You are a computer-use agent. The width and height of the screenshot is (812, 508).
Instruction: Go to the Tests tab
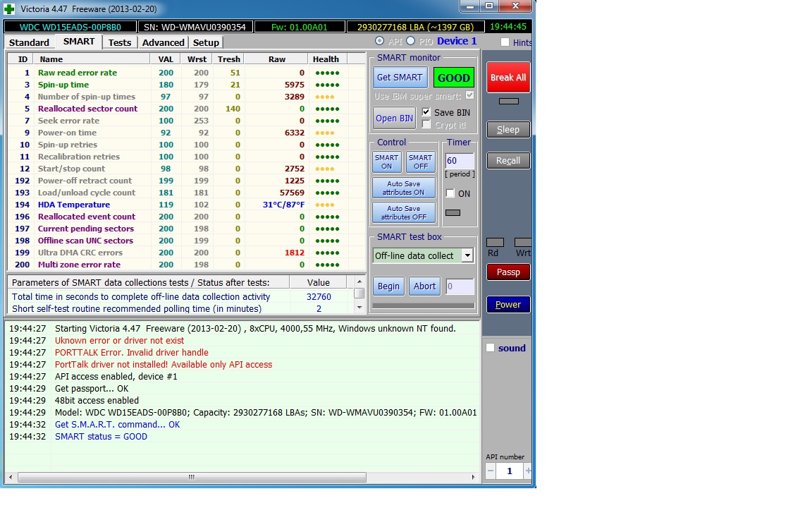click(x=120, y=42)
